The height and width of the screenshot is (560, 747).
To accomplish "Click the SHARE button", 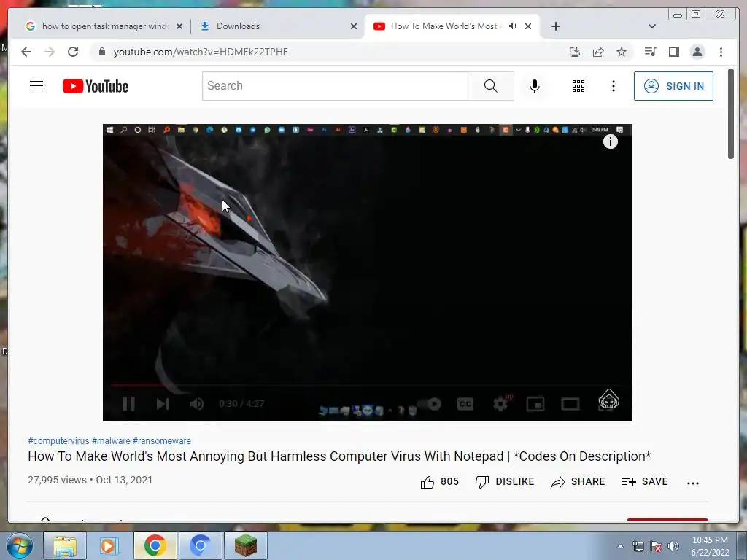I will point(578,482).
